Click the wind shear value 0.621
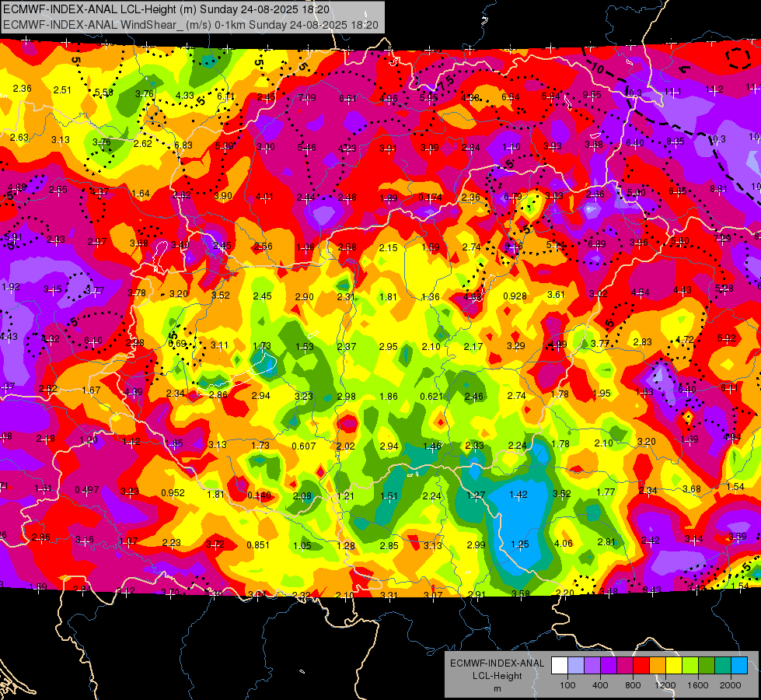 [x=431, y=396]
